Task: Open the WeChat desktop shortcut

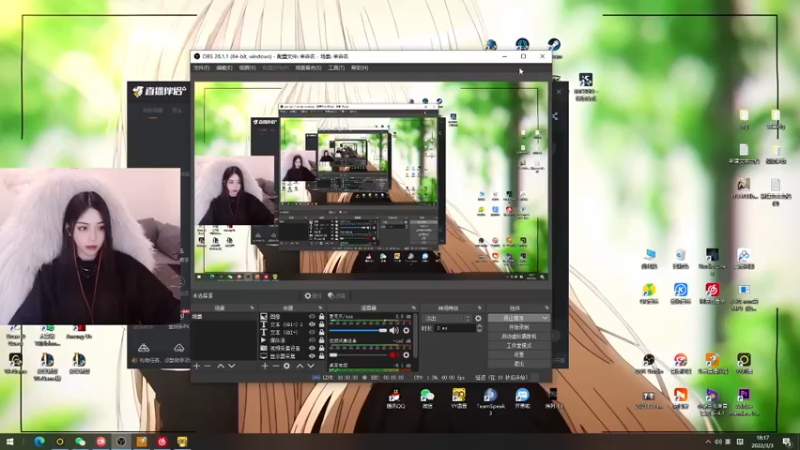Action: pyautogui.click(x=427, y=398)
